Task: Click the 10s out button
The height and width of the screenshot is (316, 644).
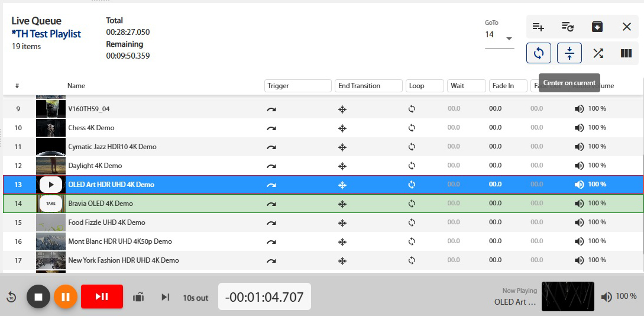Action: click(196, 298)
